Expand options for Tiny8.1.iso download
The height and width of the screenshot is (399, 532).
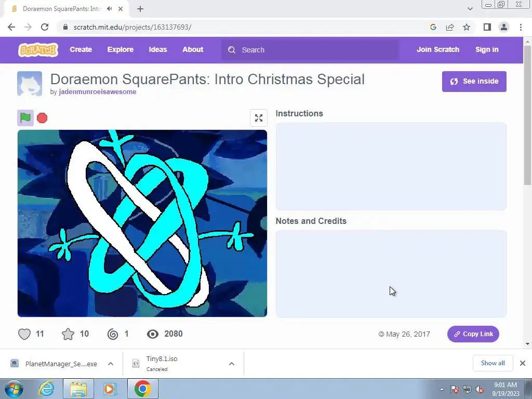232,364
